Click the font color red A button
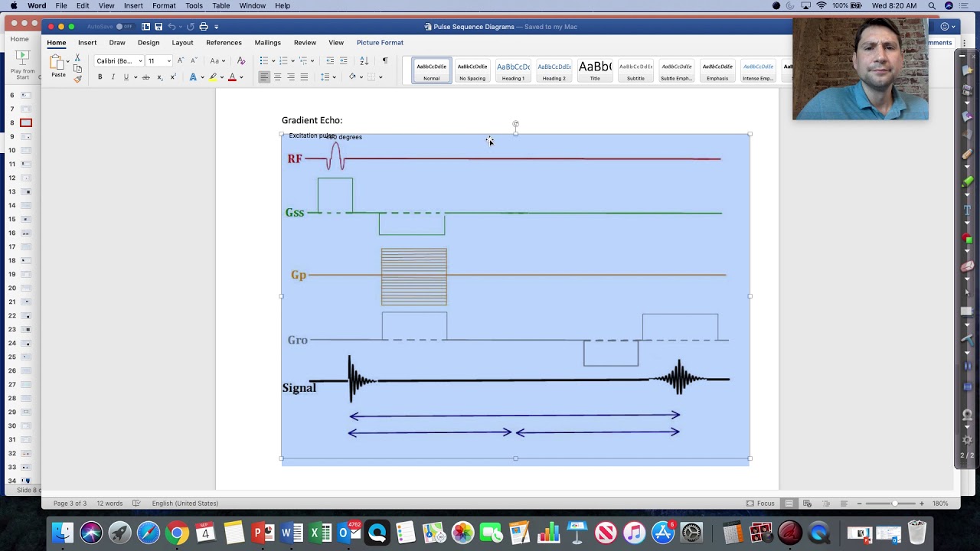980x551 pixels. click(232, 77)
